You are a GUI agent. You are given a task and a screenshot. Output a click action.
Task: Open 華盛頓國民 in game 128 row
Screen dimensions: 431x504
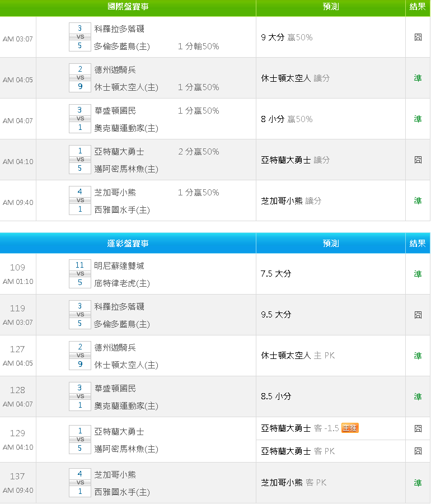115,388
